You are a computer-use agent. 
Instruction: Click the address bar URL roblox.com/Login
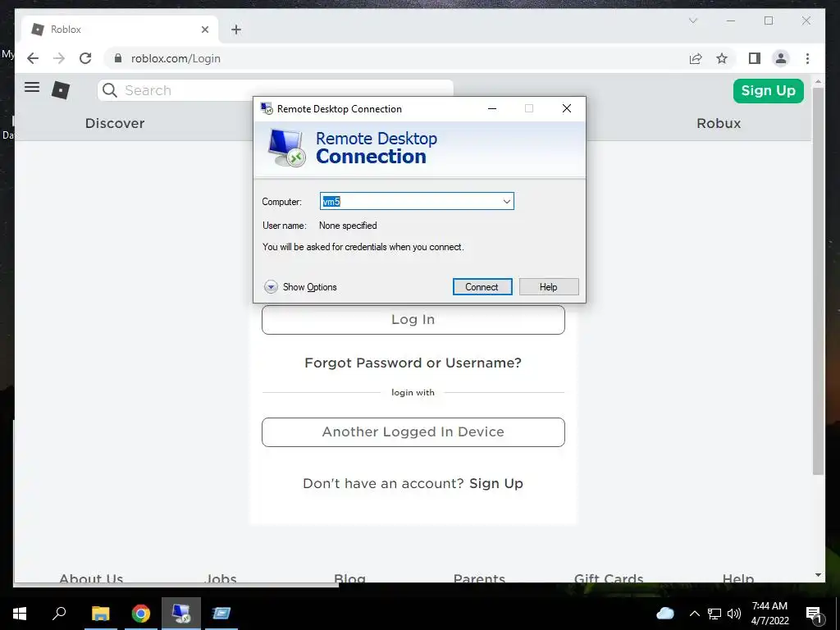click(176, 58)
